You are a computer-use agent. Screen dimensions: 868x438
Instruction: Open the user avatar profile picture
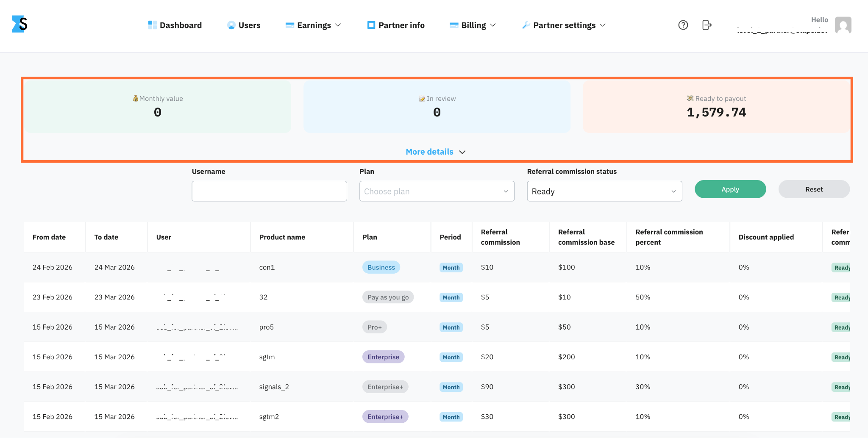click(x=843, y=25)
